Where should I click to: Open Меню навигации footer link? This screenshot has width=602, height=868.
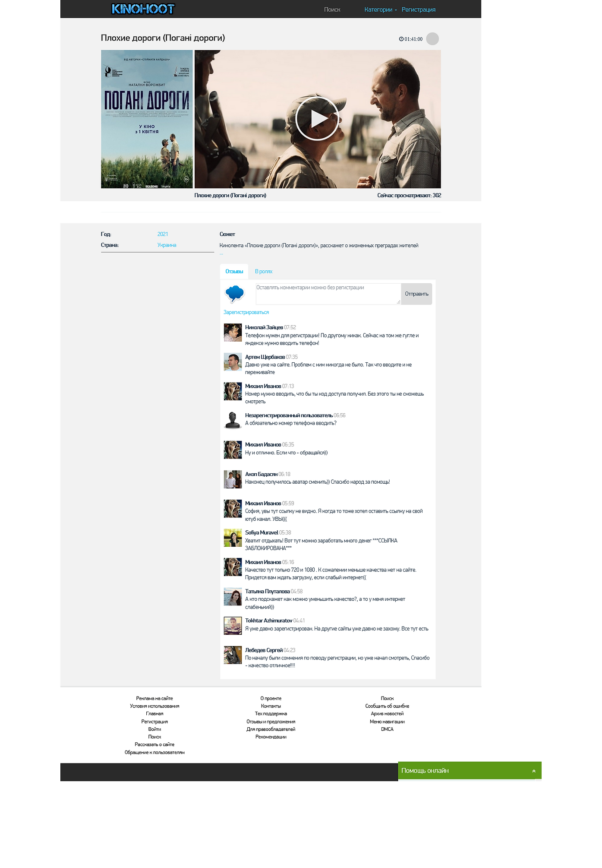(x=387, y=722)
